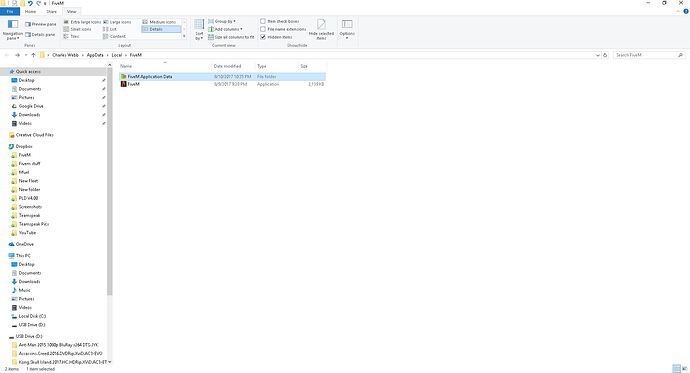Select This PC in navigation pane
690x373 pixels.
[x=23, y=256]
